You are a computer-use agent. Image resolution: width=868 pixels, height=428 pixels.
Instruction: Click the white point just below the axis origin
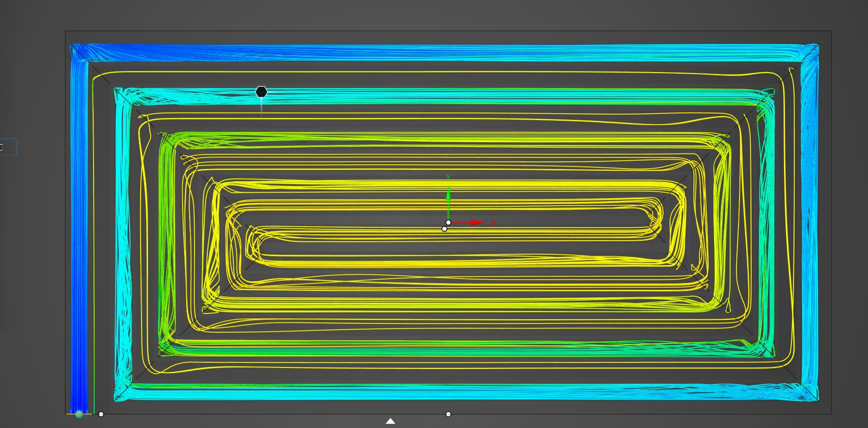(x=444, y=229)
